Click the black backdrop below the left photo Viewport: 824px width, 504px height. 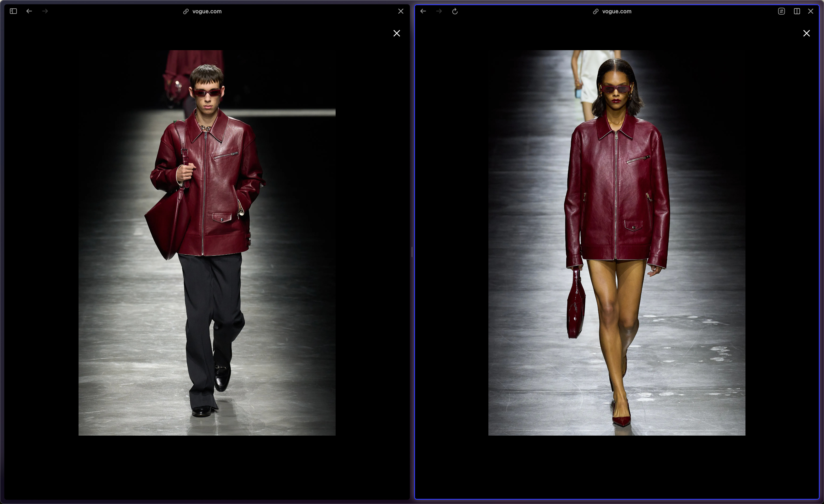tap(207, 468)
